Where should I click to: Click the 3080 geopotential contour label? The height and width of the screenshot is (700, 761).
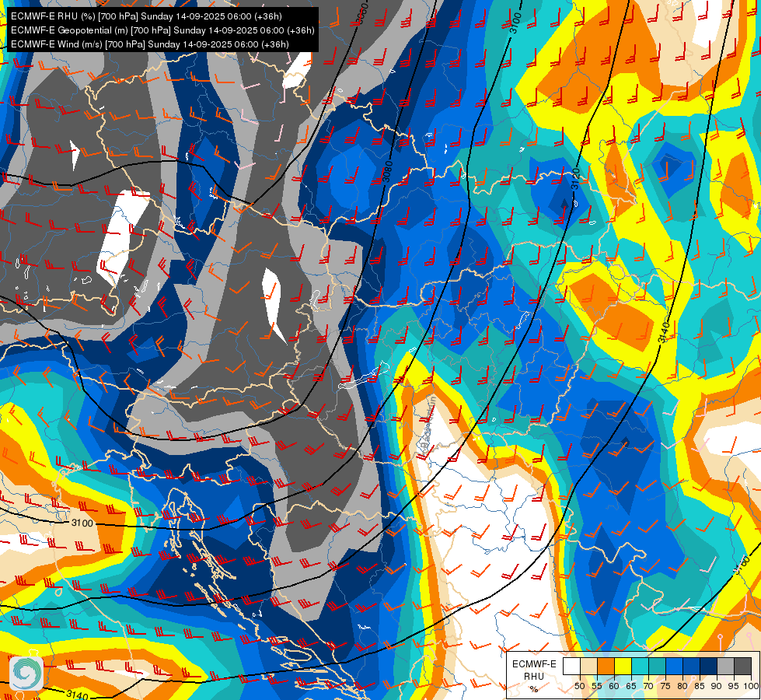click(387, 171)
